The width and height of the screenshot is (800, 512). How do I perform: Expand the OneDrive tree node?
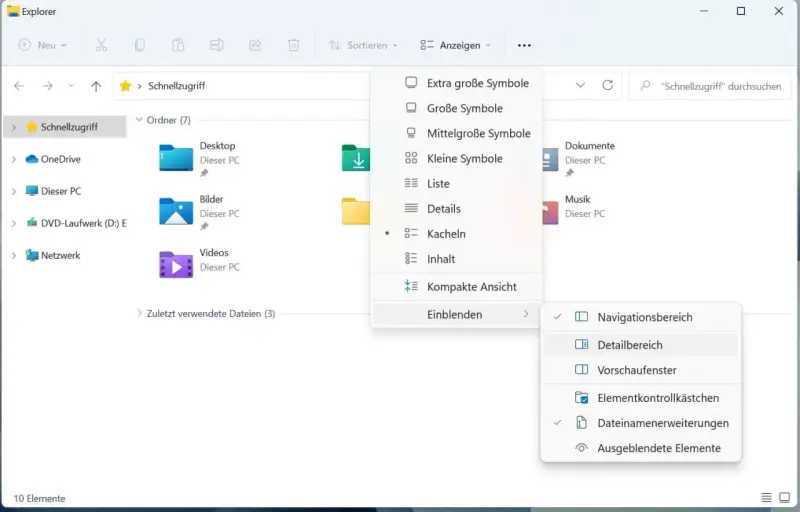pos(14,159)
